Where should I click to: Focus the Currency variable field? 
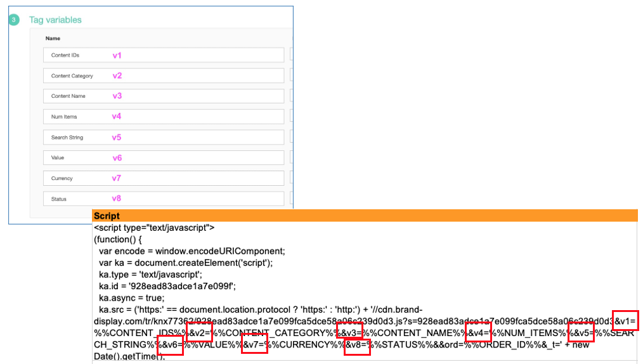tap(164, 178)
